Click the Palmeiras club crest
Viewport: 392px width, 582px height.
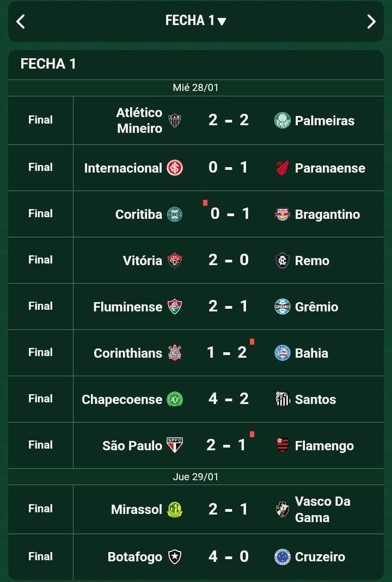coord(282,120)
